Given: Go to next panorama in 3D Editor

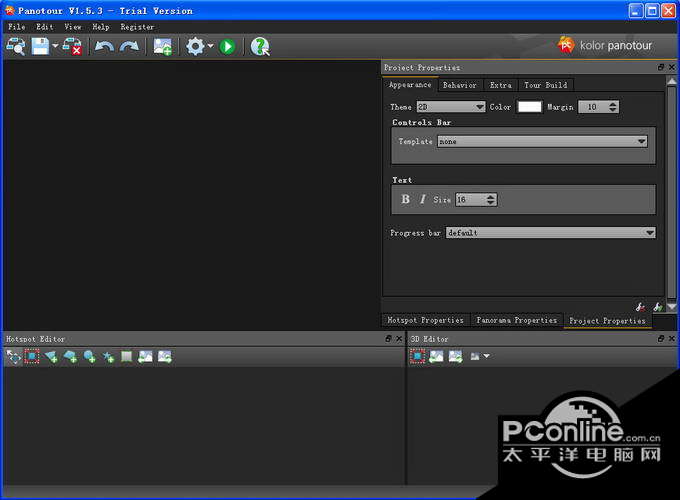Looking at the screenshot, I should 455,356.
